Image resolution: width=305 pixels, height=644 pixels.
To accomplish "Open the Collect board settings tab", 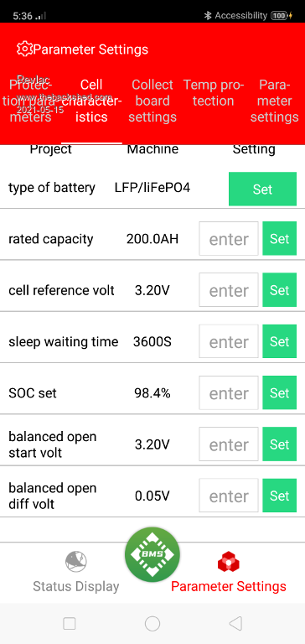I will pyautogui.click(x=152, y=101).
